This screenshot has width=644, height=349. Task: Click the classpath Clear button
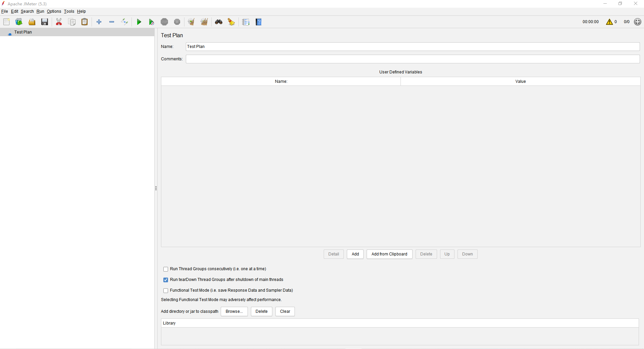tap(285, 311)
